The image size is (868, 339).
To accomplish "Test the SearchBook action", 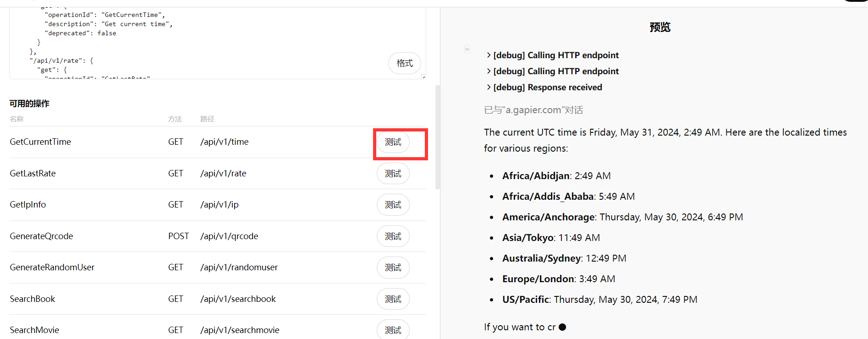I will click(393, 299).
